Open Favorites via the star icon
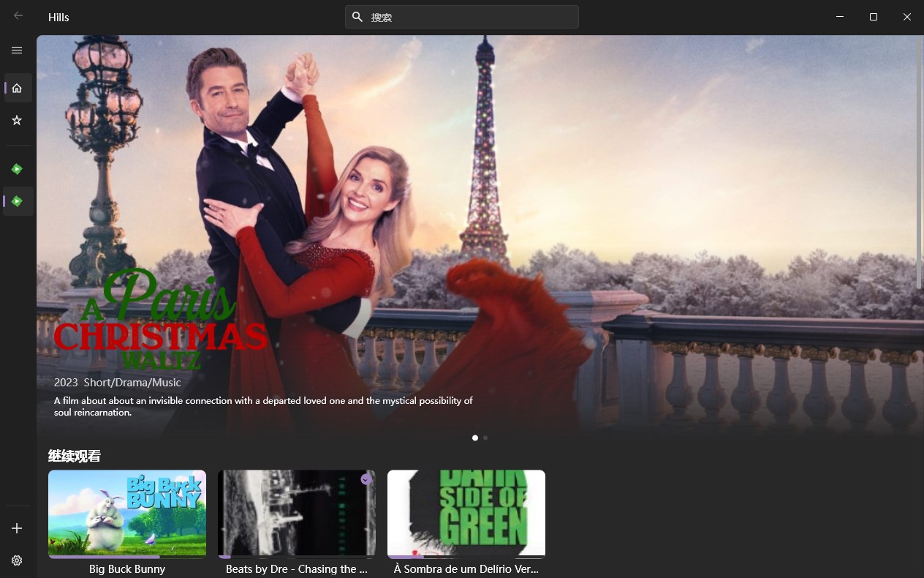This screenshot has height=578, width=924. [x=17, y=119]
